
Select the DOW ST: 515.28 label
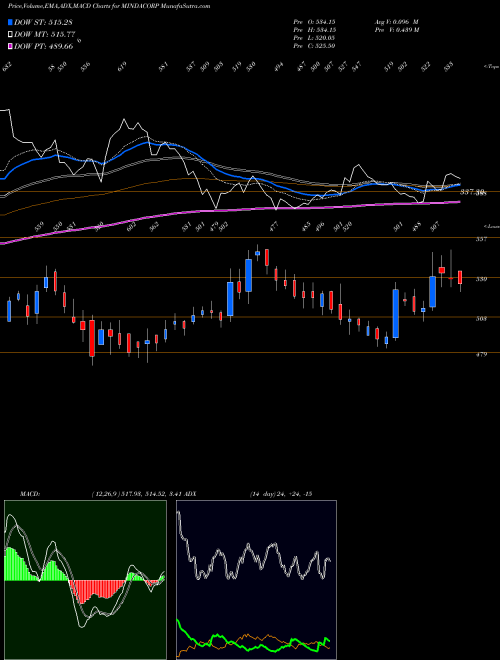(43, 22)
